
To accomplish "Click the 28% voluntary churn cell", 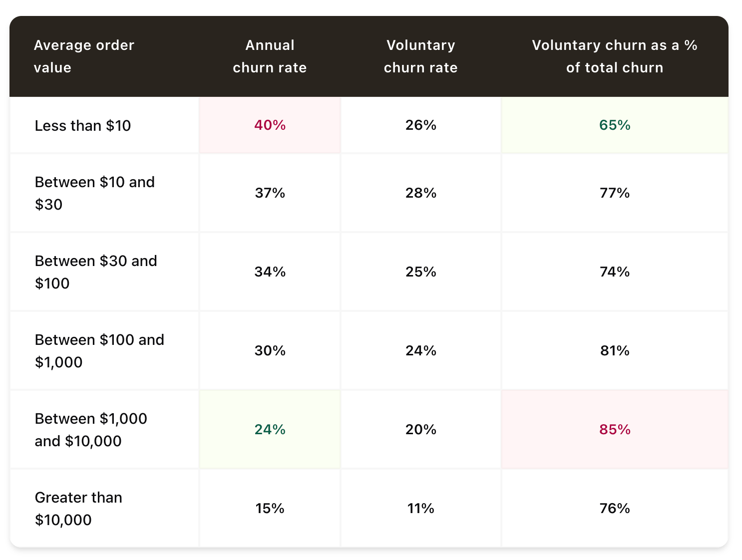I will 420,193.
